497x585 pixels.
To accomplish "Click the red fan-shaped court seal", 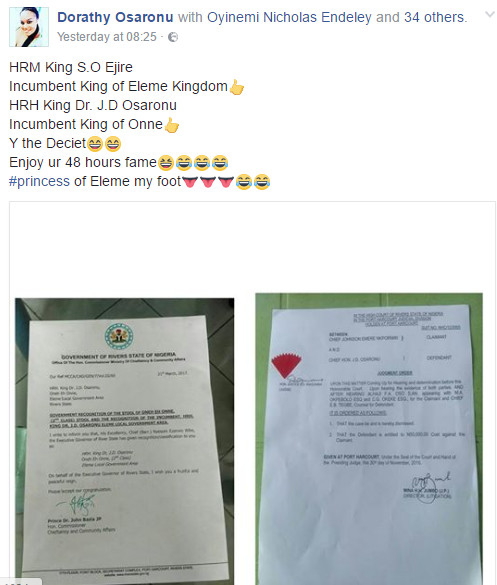I will 286,366.
